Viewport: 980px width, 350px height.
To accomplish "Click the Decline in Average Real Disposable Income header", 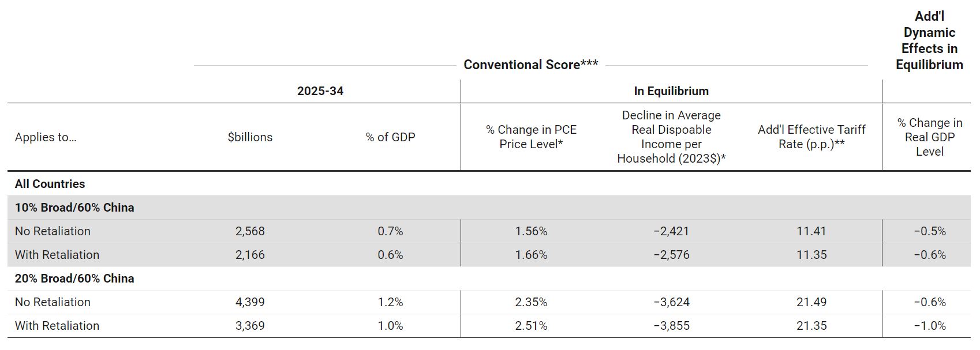I will pos(671,137).
